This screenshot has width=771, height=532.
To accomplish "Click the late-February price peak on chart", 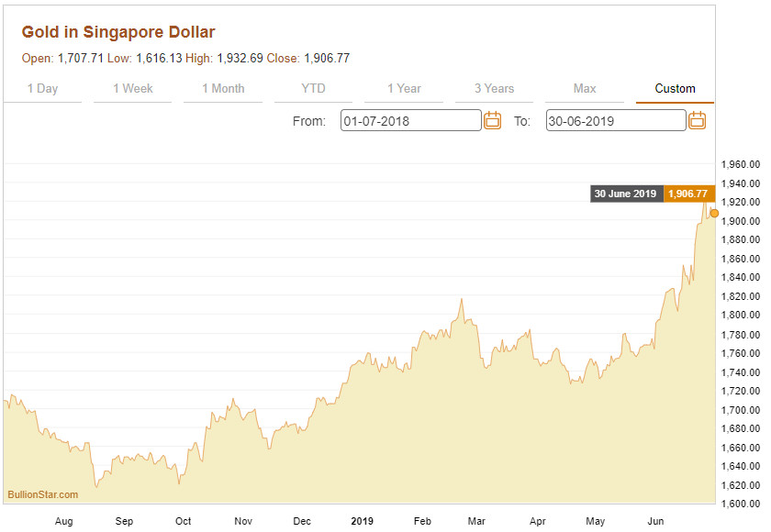I will click(x=461, y=299).
